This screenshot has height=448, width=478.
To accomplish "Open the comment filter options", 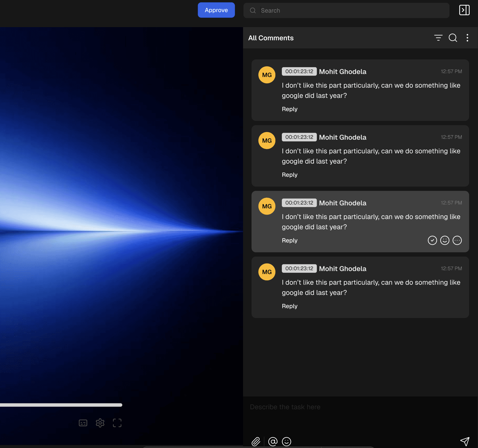I will pos(438,38).
